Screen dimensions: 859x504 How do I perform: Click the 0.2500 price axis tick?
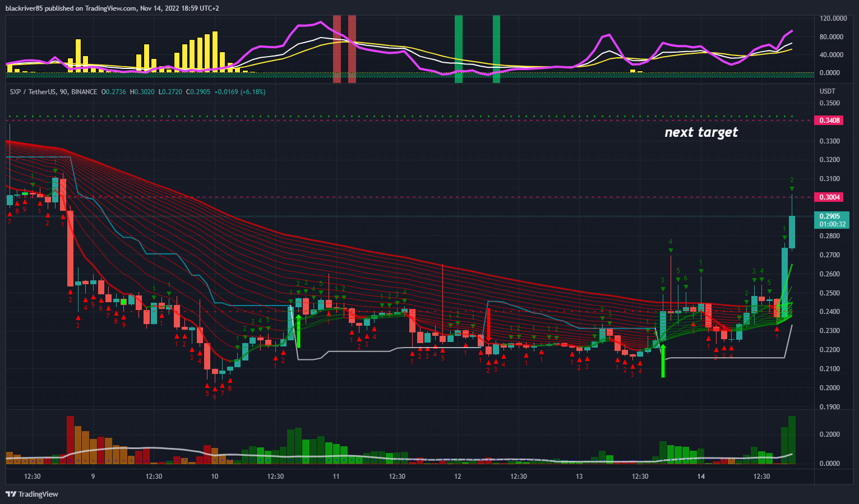click(x=830, y=294)
